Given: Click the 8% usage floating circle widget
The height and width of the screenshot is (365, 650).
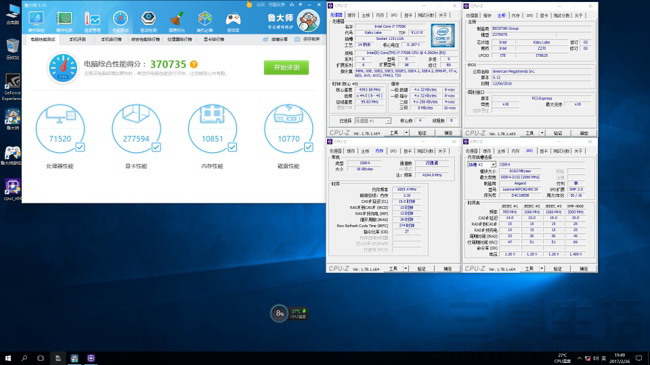Looking at the screenshot, I should tap(279, 314).
